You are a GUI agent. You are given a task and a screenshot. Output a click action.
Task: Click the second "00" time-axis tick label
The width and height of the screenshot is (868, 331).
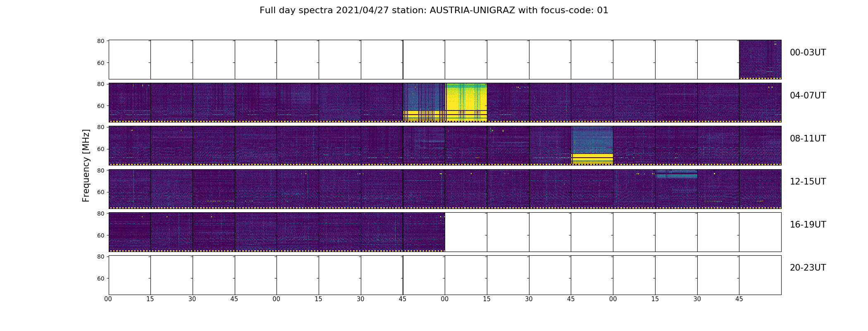pyautogui.click(x=277, y=299)
